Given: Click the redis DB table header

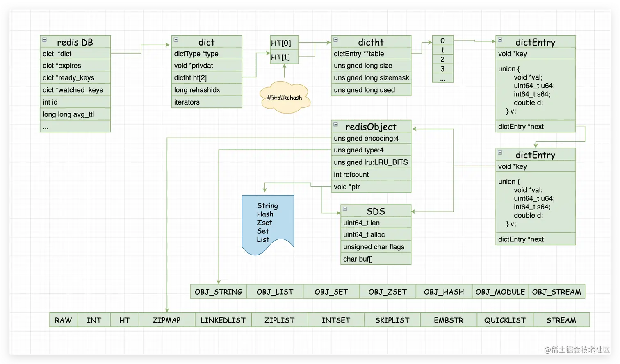Looking at the screenshot, I should click(75, 42).
